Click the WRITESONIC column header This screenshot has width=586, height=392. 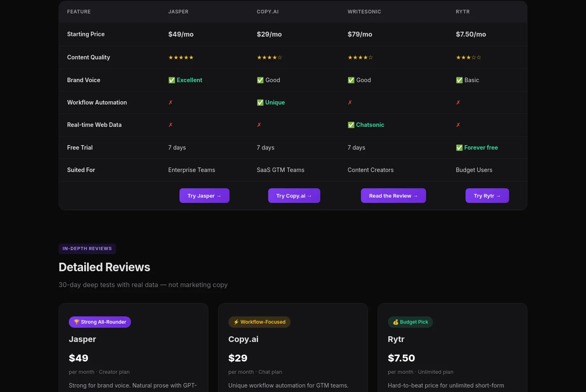click(364, 12)
